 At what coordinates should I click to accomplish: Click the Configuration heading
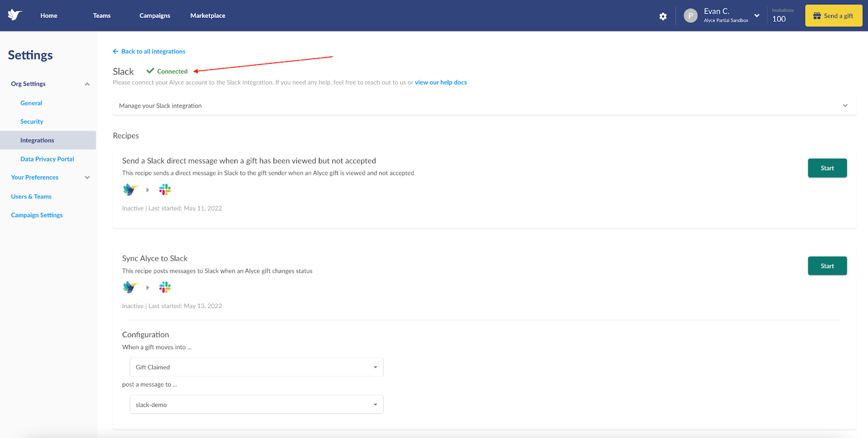[x=145, y=334]
